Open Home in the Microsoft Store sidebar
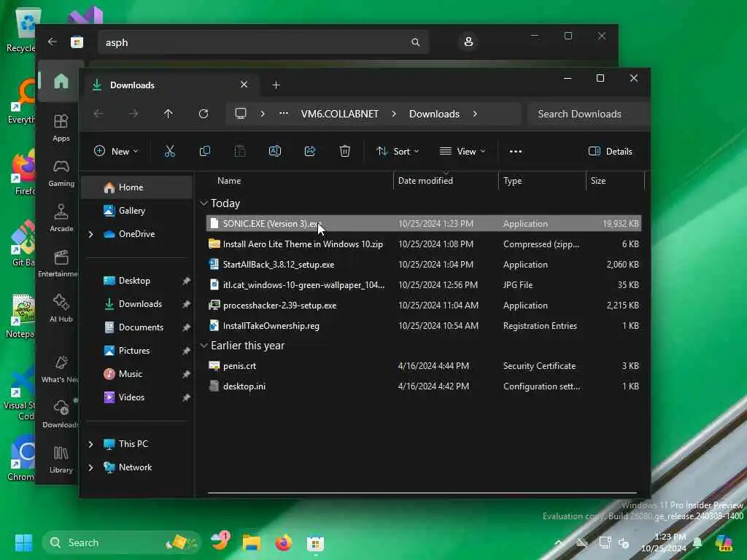This screenshot has width=747, height=560. 61,81
